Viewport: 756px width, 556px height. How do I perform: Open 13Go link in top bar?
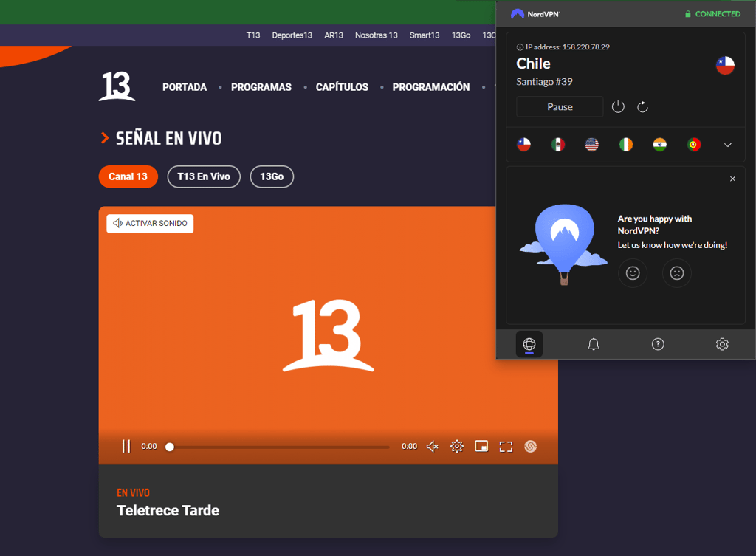(x=461, y=35)
